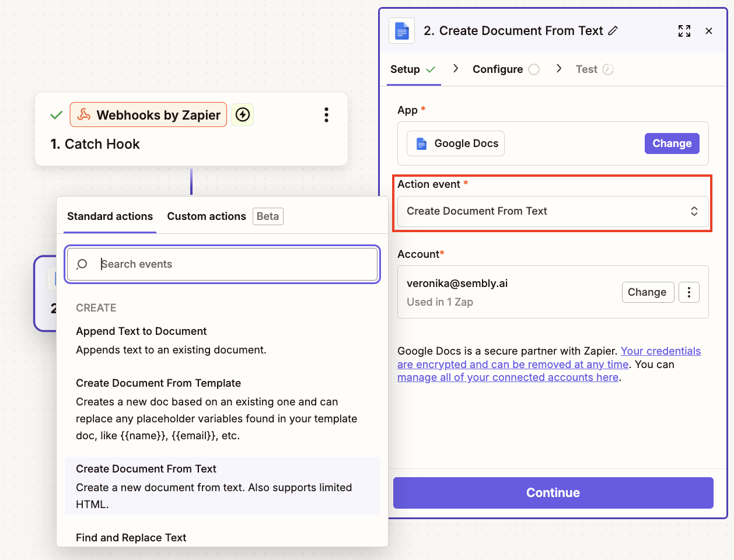
Task: Click the 1. Catch Hook step title
Action: pos(95,144)
